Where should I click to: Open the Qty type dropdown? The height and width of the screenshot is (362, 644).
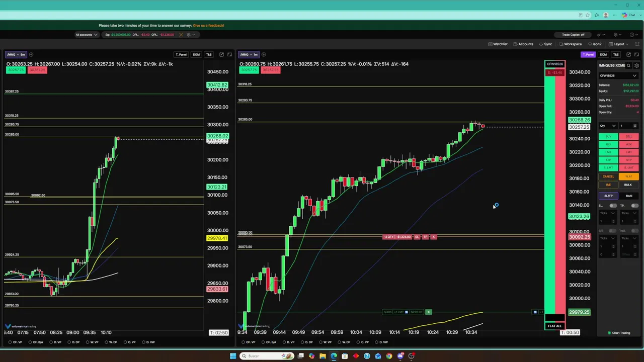pos(608,126)
